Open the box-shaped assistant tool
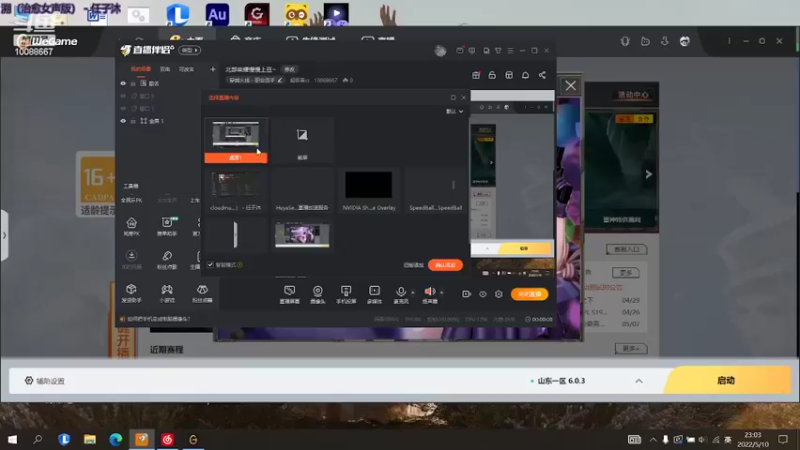This screenshot has width=800, height=450. click(131, 293)
